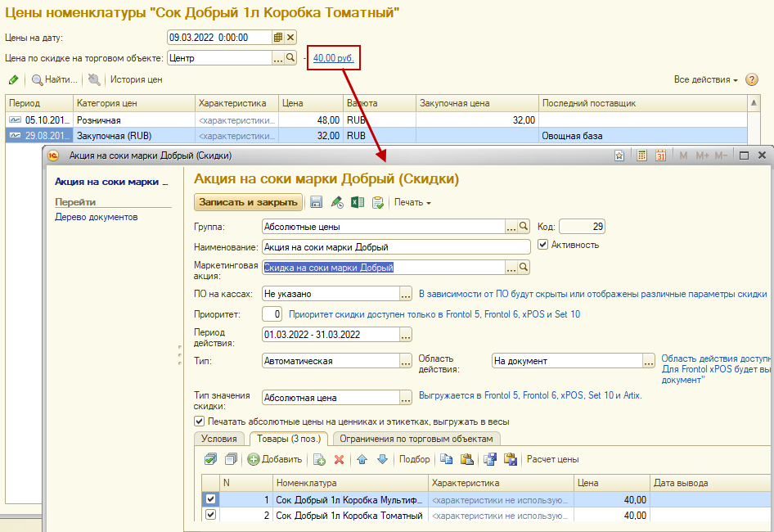774x532 pixels.
Task: Uncheck the row 2 Сок Добрый Томатный checkbox
Action: 211,515
